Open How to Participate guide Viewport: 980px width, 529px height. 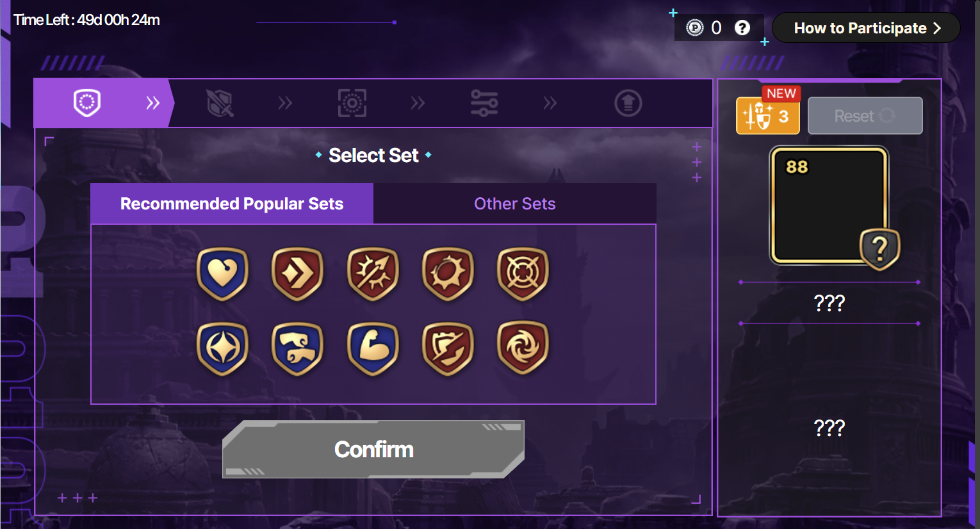866,28
